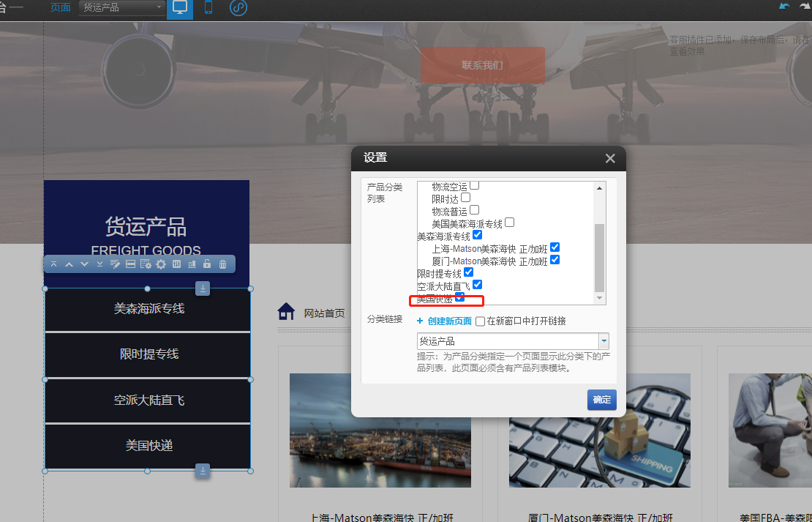Switch to mobile preview mode

(208, 10)
